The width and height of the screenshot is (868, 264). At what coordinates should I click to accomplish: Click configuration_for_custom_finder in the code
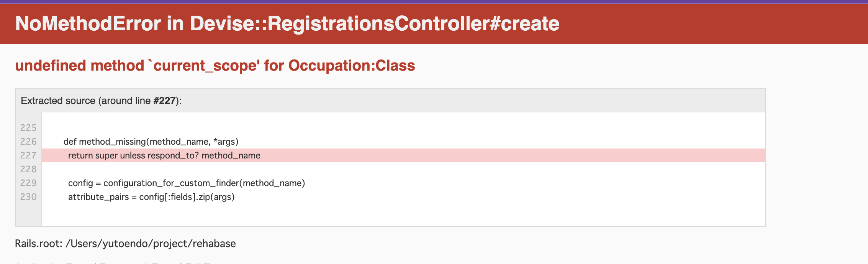171,183
